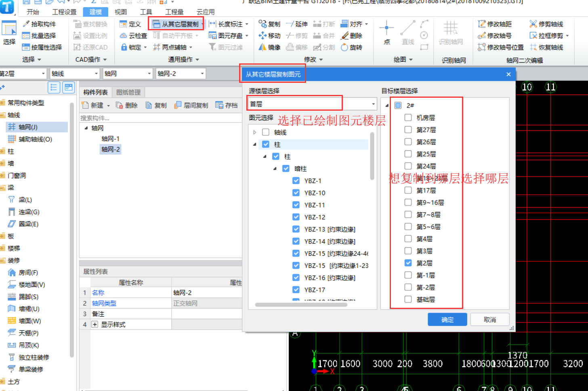
Task: Expand the 轴线 node in 图元选择
Action: click(x=254, y=132)
